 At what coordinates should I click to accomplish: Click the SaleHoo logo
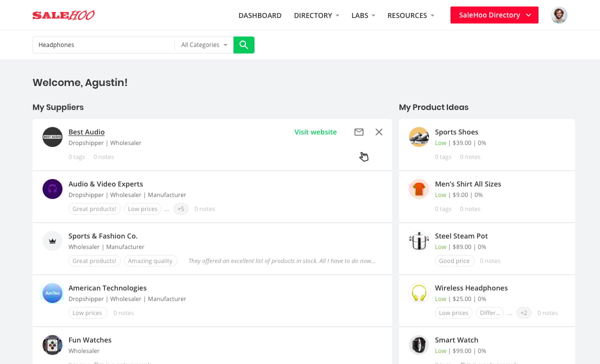63,15
